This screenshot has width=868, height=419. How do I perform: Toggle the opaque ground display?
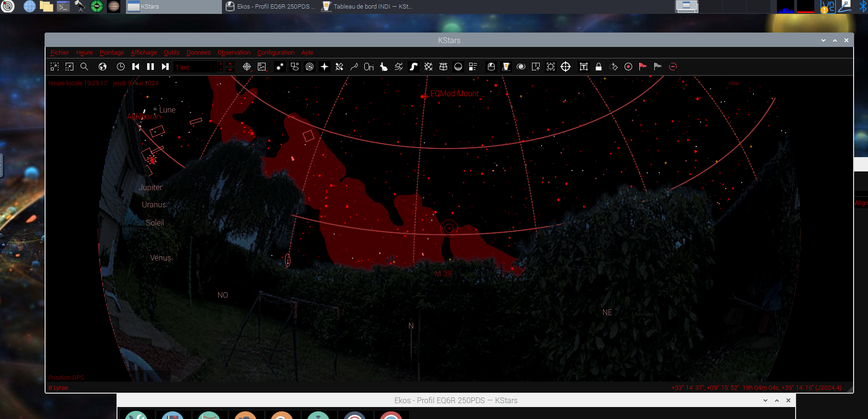(x=458, y=67)
